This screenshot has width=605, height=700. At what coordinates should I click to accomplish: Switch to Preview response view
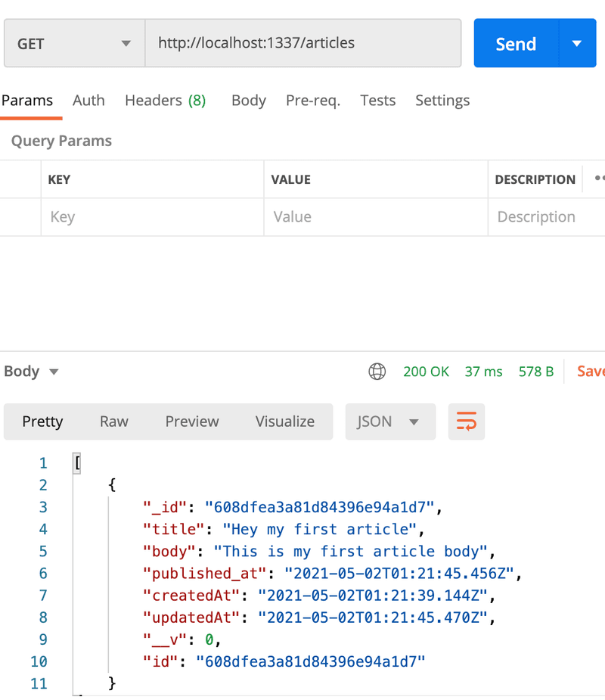(192, 422)
